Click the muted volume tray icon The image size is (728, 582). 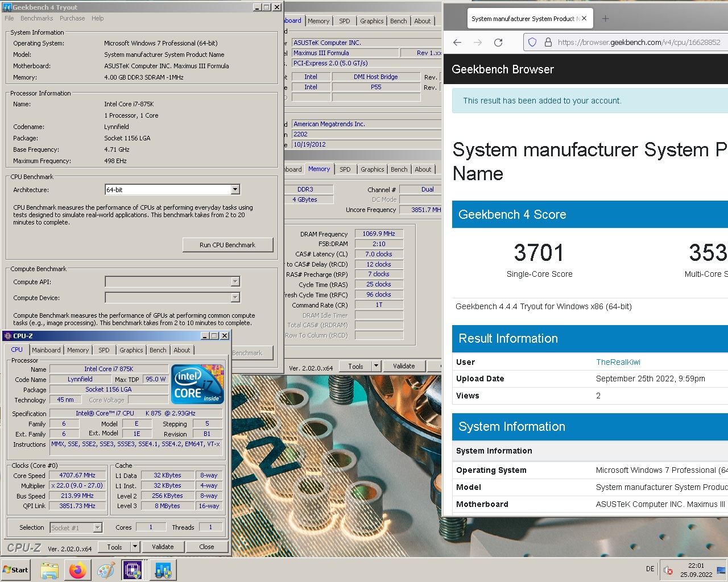pyautogui.click(x=669, y=570)
